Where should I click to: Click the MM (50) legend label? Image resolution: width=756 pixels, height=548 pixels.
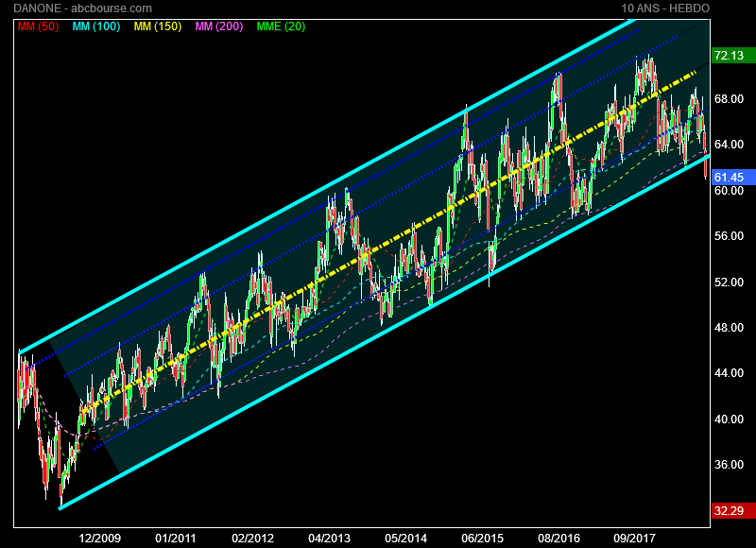38,26
